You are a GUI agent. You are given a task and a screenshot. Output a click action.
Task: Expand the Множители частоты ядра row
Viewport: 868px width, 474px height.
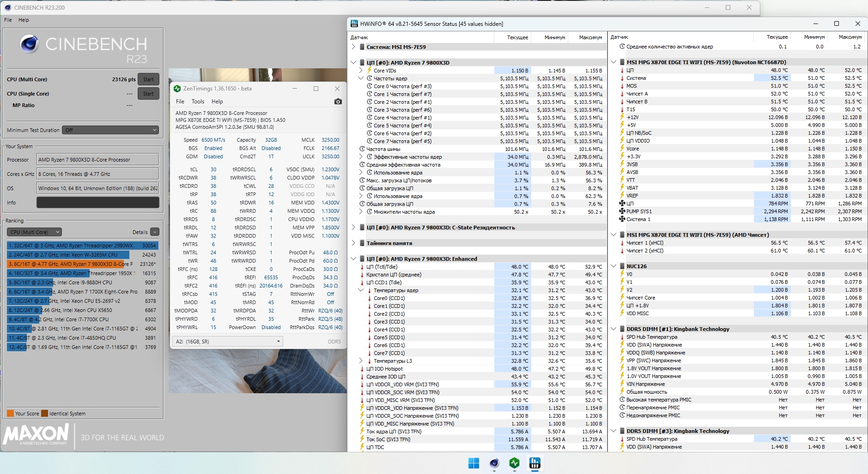(x=361, y=212)
